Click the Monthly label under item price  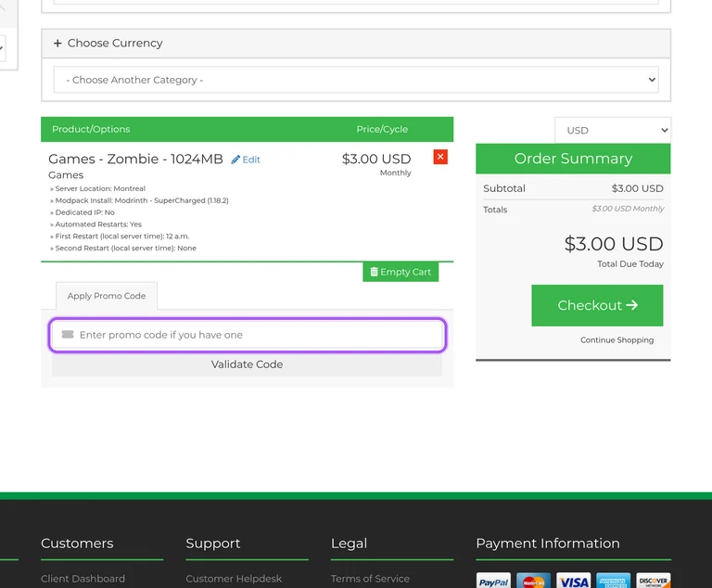tap(396, 173)
